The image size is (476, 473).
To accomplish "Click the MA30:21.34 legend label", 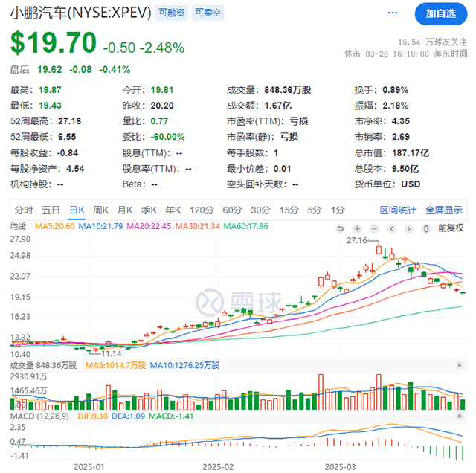I will coord(197,226).
